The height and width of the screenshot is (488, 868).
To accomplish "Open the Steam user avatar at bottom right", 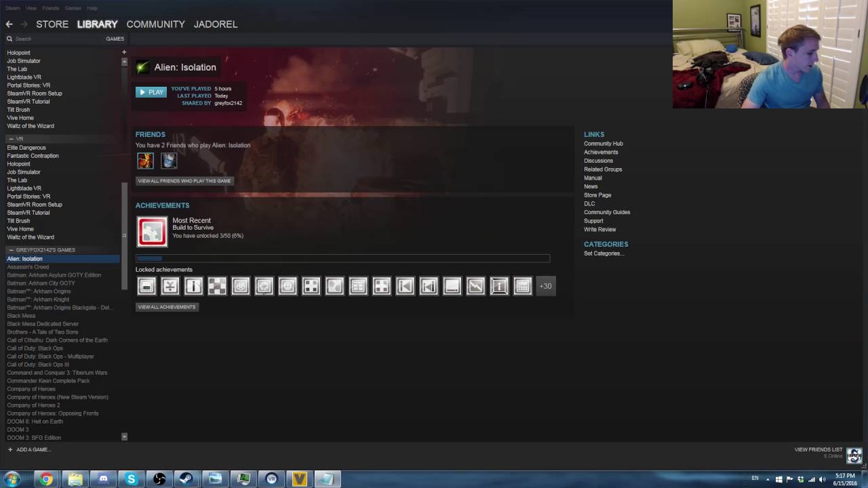I will (x=854, y=455).
